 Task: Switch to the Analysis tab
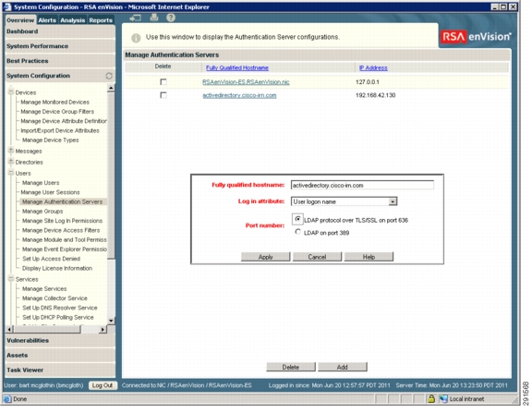(73, 20)
